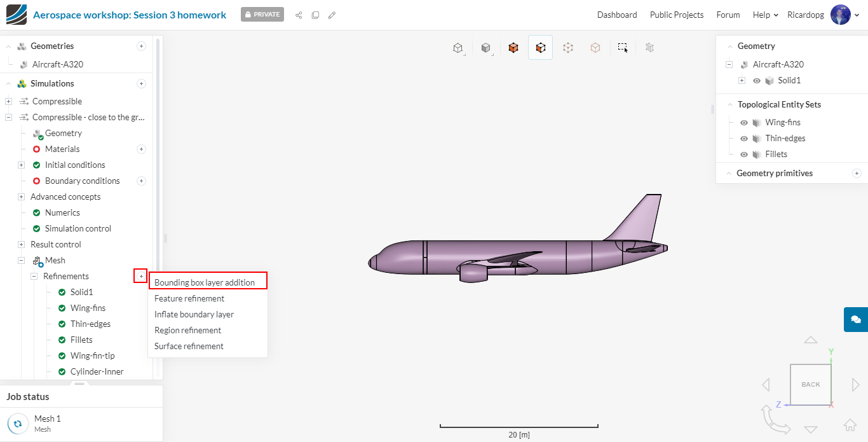
Task: Click the greyed mesh clip icon
Action: [649, 47]
